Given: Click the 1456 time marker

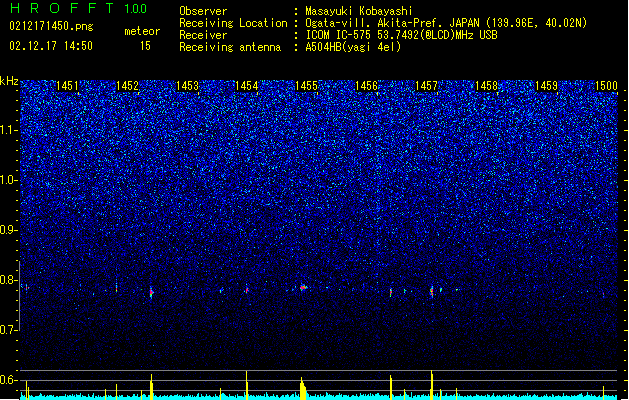Looking at the screenshot, I should tap(366, 85).
